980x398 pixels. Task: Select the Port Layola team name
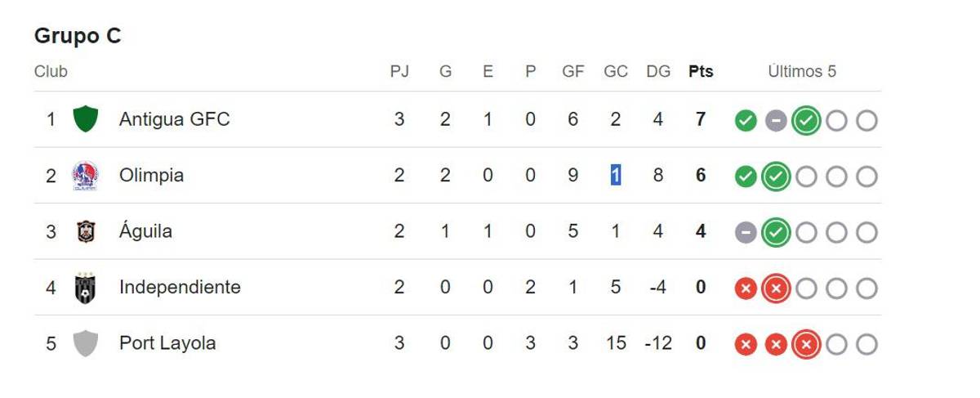point(167,343)
